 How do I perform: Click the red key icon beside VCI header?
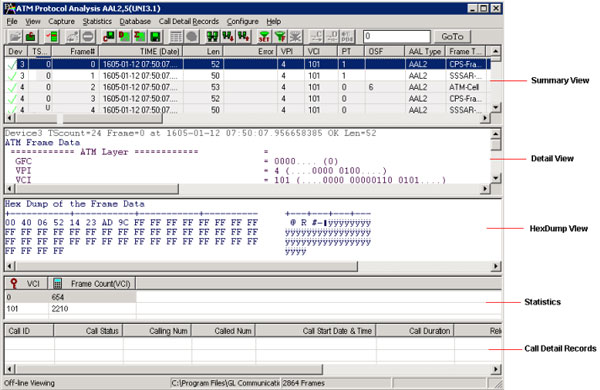tap(14, 283)
